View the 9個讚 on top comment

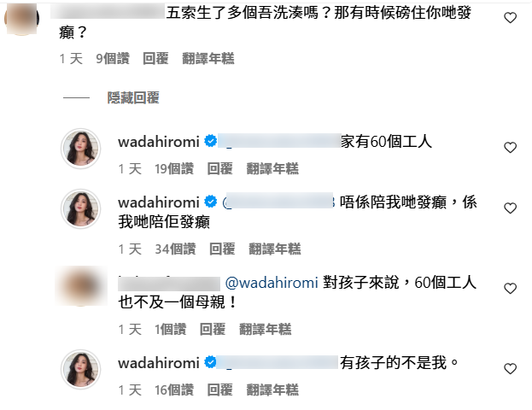click(113, 58)
